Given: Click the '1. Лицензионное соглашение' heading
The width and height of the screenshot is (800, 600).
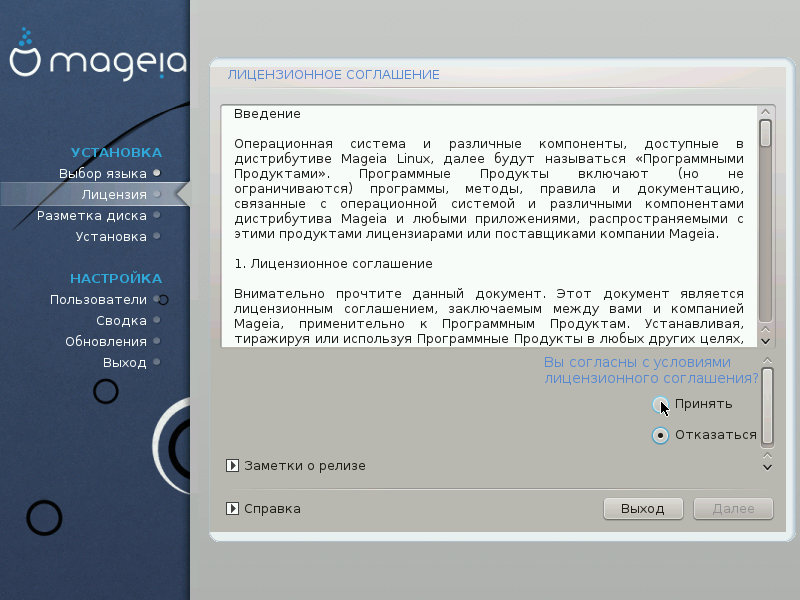Looking at the screenshot, I should coord(334,264).
